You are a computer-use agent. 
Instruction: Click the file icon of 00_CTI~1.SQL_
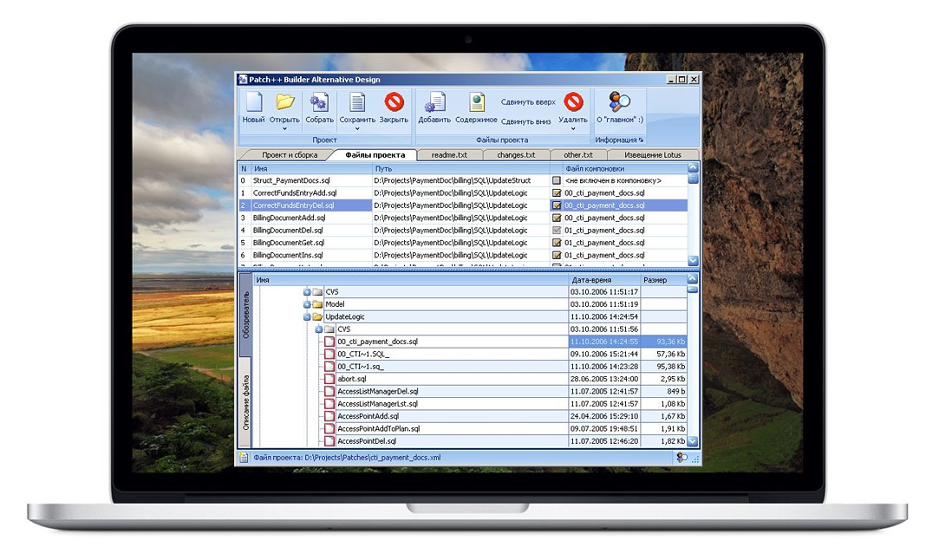point(329,354)
